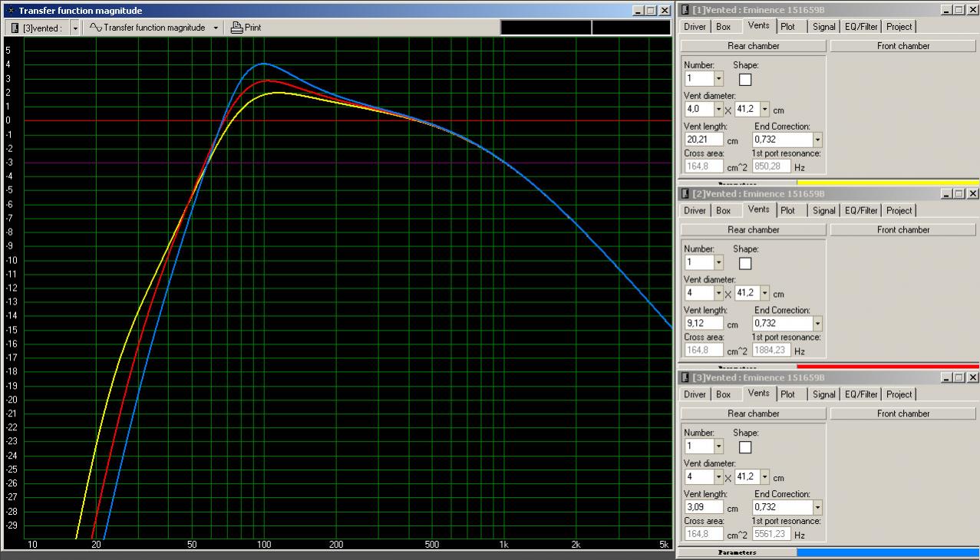Open the dropdown arrow next to [3]vented
The height and width of the screenshot is (560, 980).
75,28
